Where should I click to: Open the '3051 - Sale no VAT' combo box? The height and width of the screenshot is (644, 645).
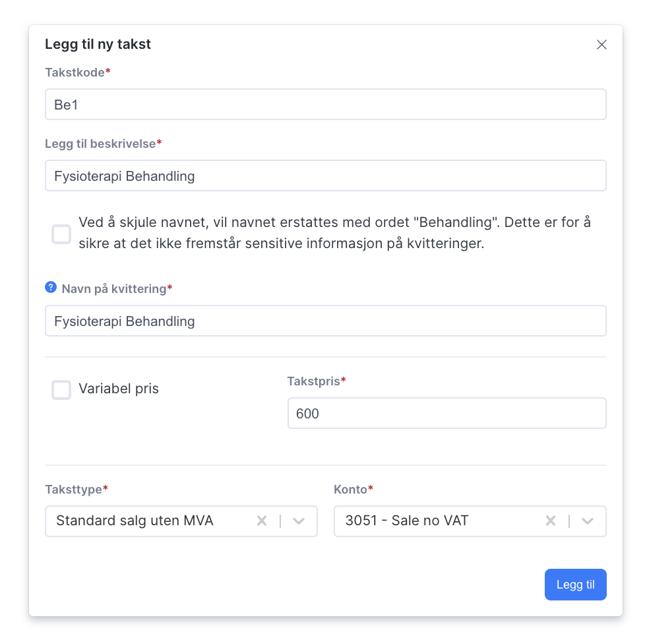(470, 521)
